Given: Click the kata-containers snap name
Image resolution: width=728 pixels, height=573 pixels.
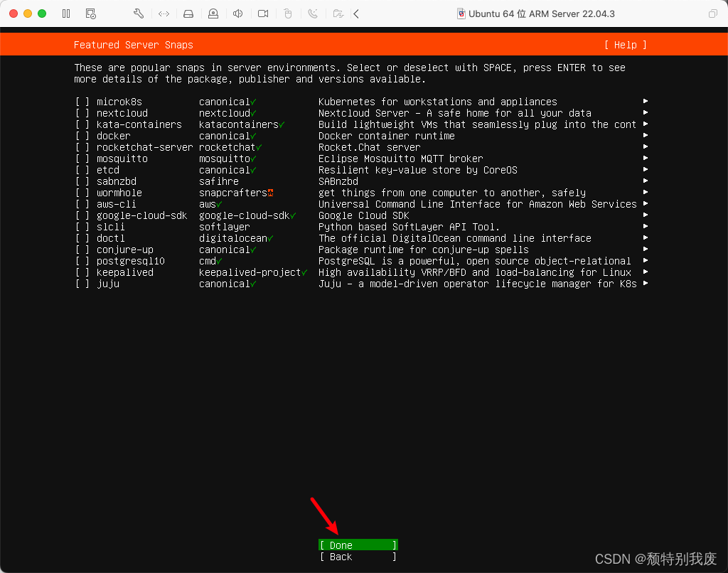Looking at the screenshot, I should (139, 124).
